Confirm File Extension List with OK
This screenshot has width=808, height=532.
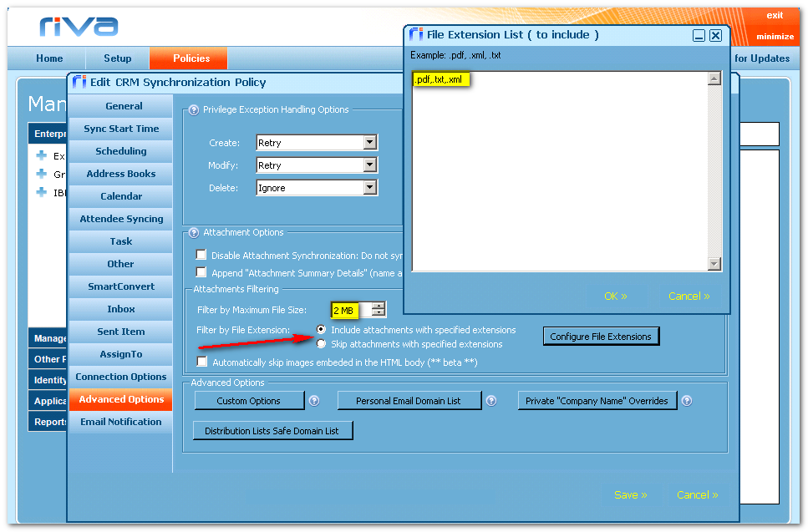click(616, 296)
